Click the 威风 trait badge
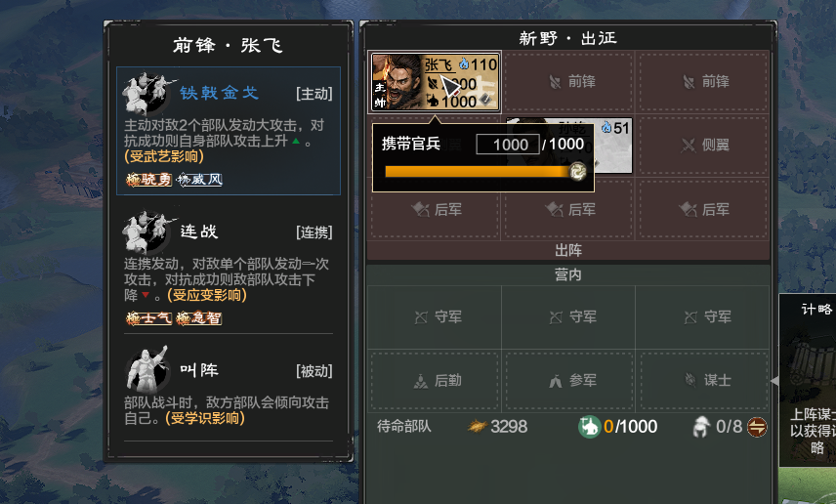This screenshot has height=504, width=836. [x=199, y=180]
